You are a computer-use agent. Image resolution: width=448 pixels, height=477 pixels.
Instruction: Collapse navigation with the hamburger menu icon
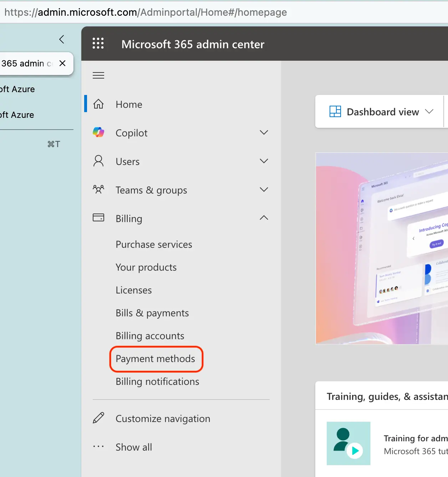(x=98, y=75)
